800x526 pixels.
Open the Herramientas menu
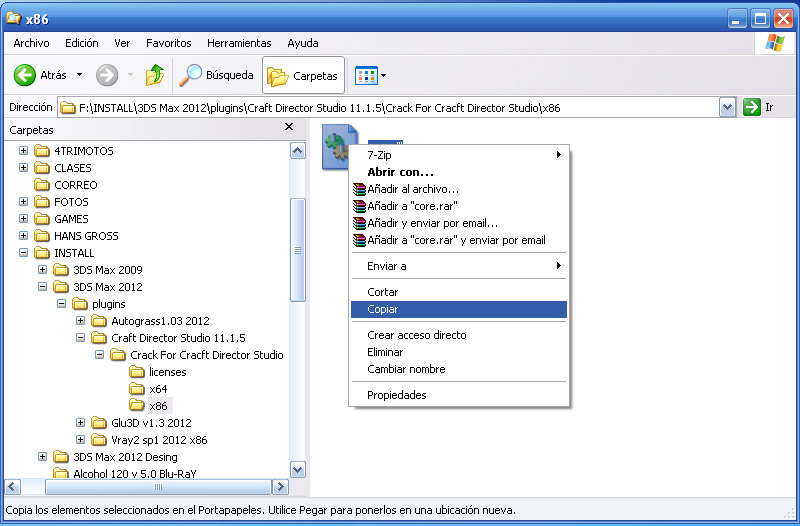pyautogui.click(x=239, y=43)
